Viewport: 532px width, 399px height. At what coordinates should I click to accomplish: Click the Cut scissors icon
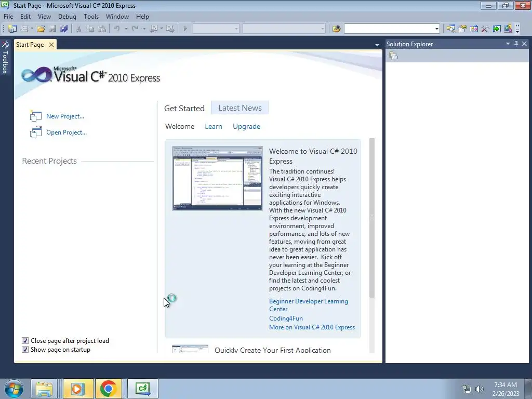pyautogui.click(x=79, y=29)
